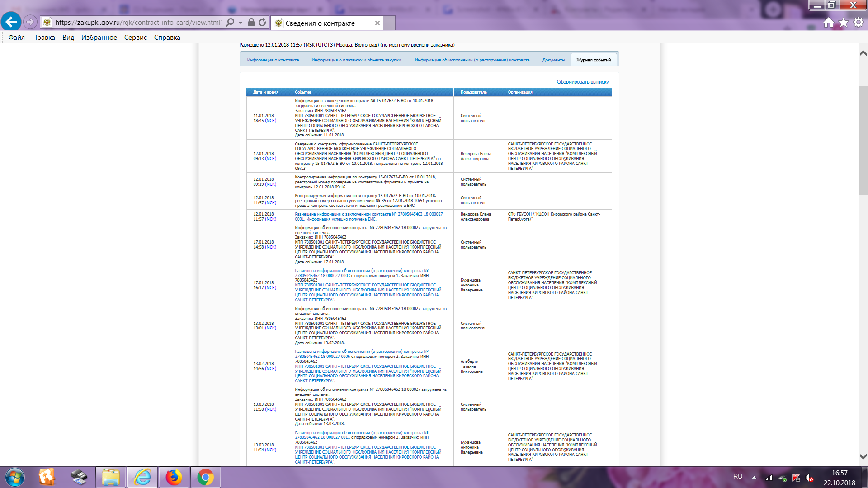This screenshot has width=868, height=488.
Task: Click the Событие column header
Action: click(x=371, y=92)
